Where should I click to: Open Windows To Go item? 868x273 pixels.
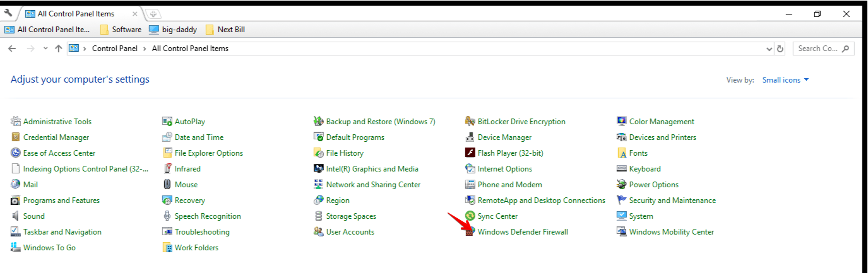(49, 248)
